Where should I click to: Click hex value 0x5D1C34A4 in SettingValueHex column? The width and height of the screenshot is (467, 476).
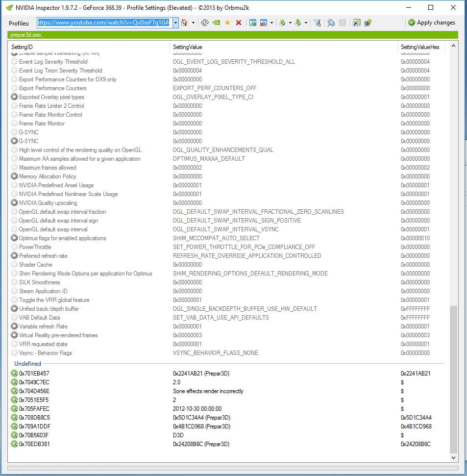coord(416,417)
